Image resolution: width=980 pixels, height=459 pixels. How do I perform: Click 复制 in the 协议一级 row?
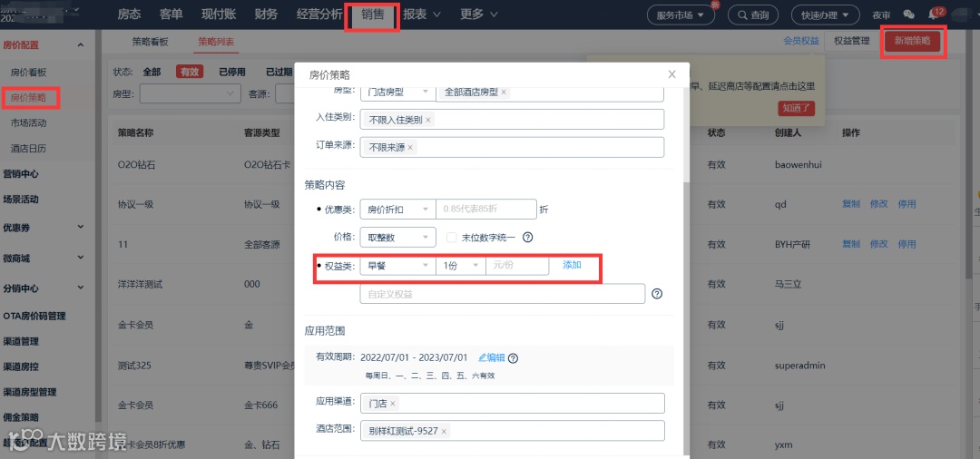[851, 204]
